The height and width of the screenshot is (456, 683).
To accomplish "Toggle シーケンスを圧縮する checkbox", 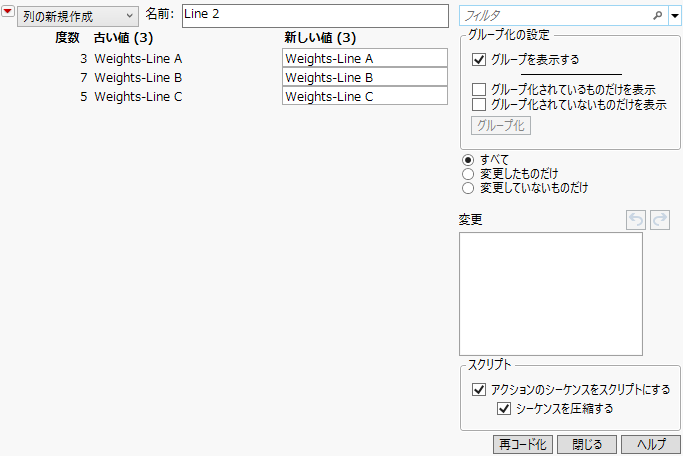I will tap(503, 408).
